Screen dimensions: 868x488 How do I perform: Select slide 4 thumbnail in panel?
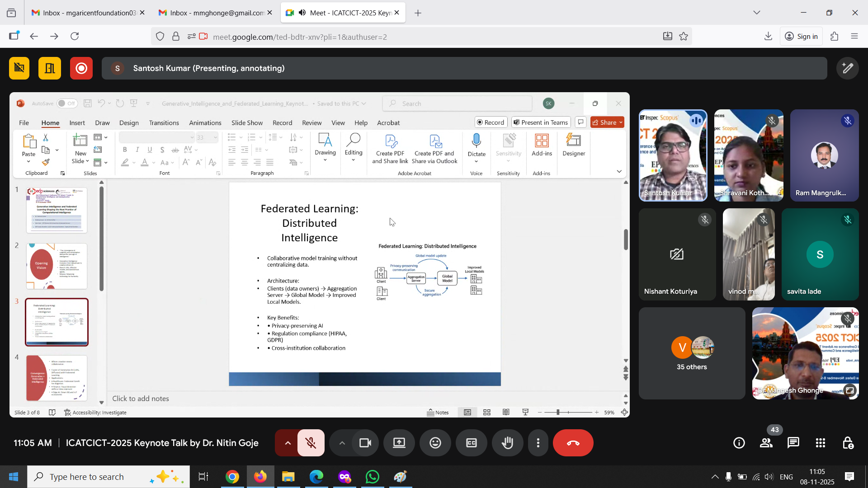point(57,378)
